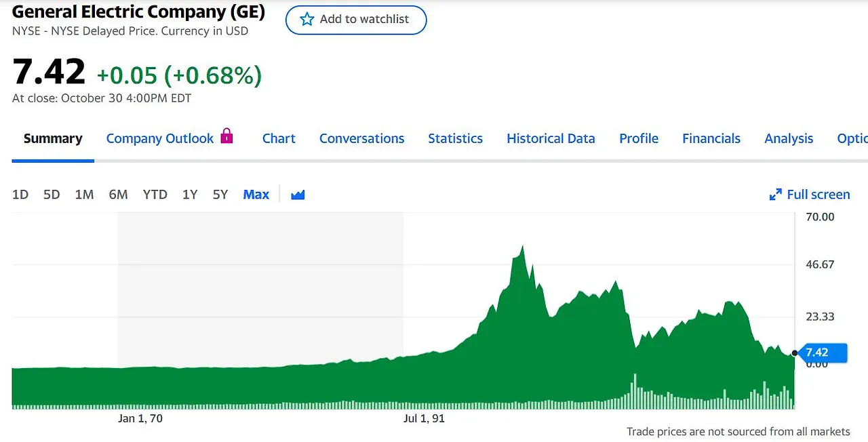Select the 1M chart range

click(84, 195)
